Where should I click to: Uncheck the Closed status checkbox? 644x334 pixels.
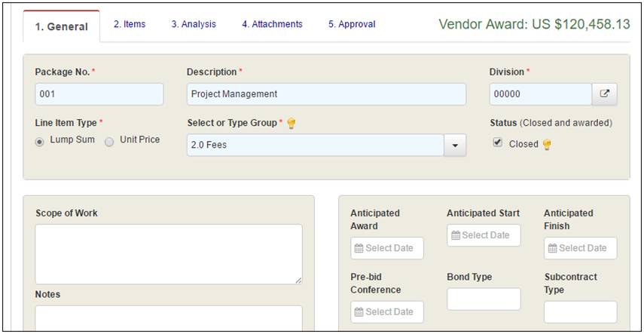pyautogui.click(x=497, y=142)
